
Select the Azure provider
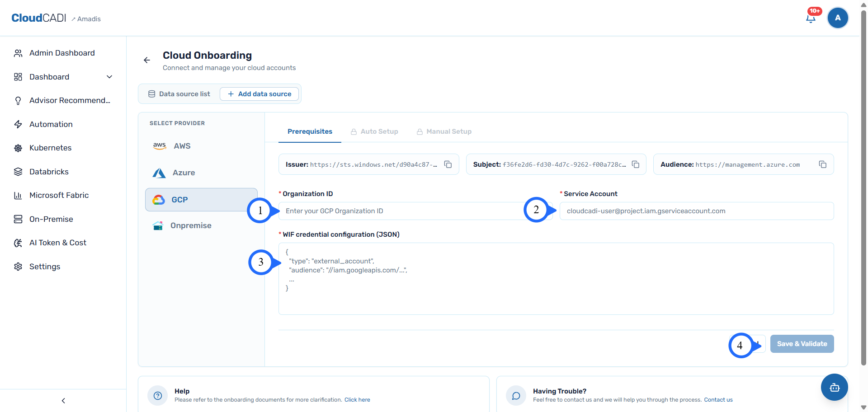(x=201, y=173)
